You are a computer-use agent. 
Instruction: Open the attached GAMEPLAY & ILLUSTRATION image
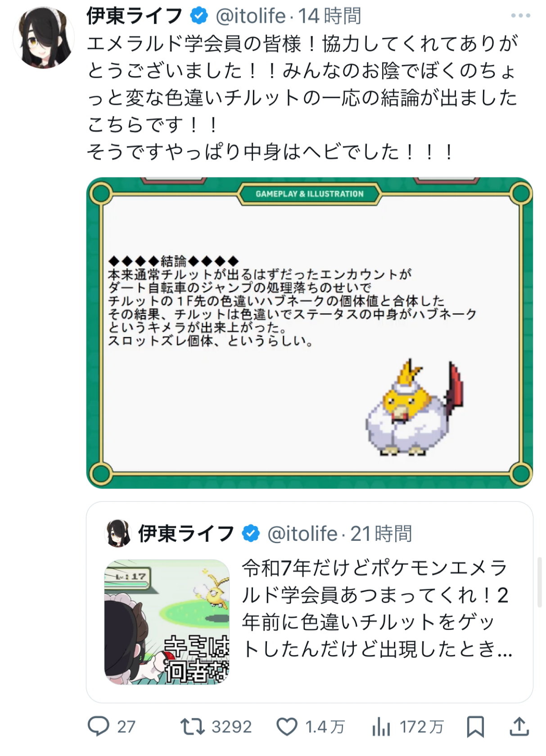pyautogui.click(x=310, y=333)
